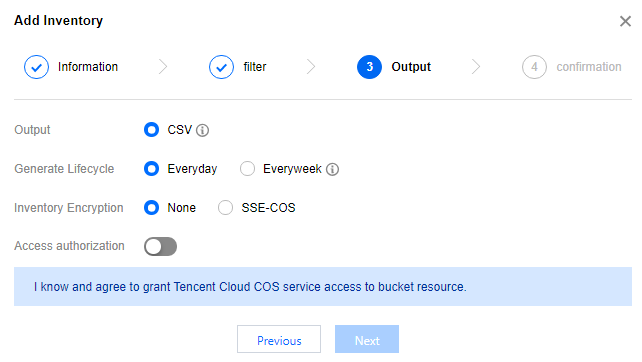Click the filter step checkmark circle

(222, 67)
